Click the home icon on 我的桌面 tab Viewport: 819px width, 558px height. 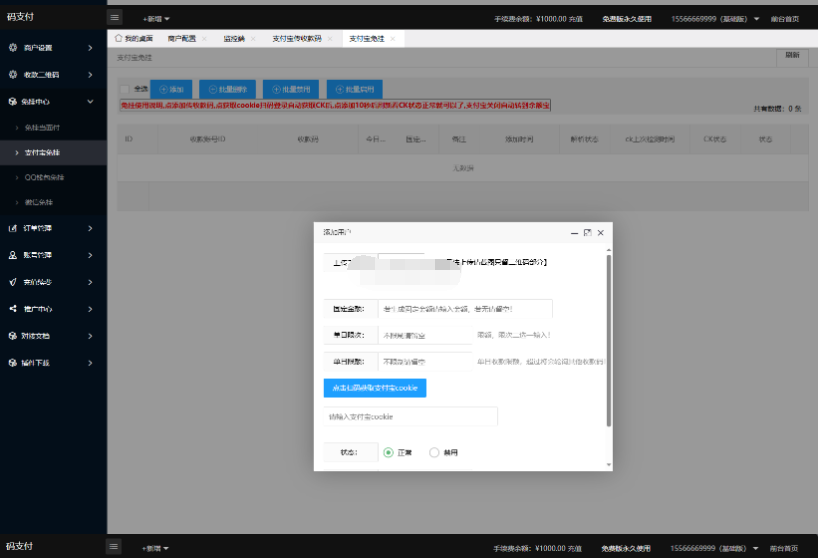118,38
